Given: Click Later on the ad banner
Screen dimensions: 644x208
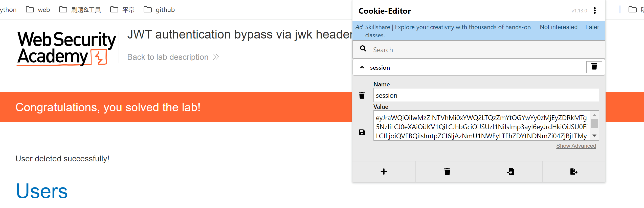Looking at the screenshot, I should 592,27.
